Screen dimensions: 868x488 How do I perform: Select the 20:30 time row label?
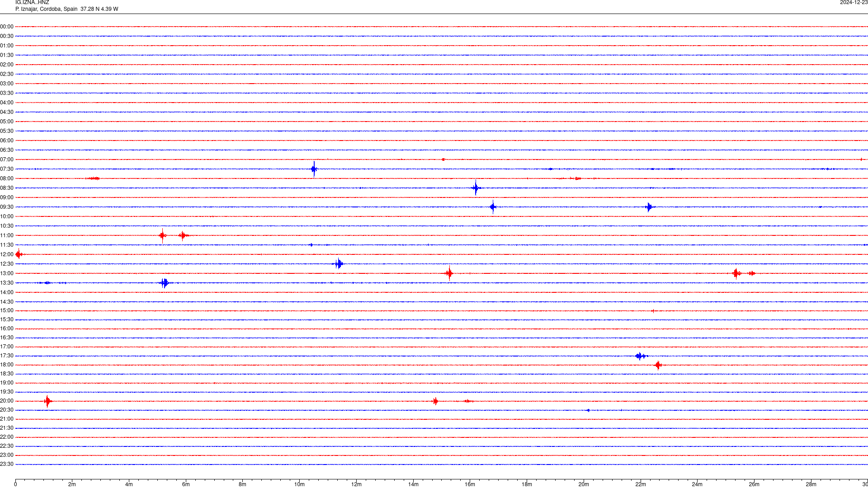click(x=7, y=410)
